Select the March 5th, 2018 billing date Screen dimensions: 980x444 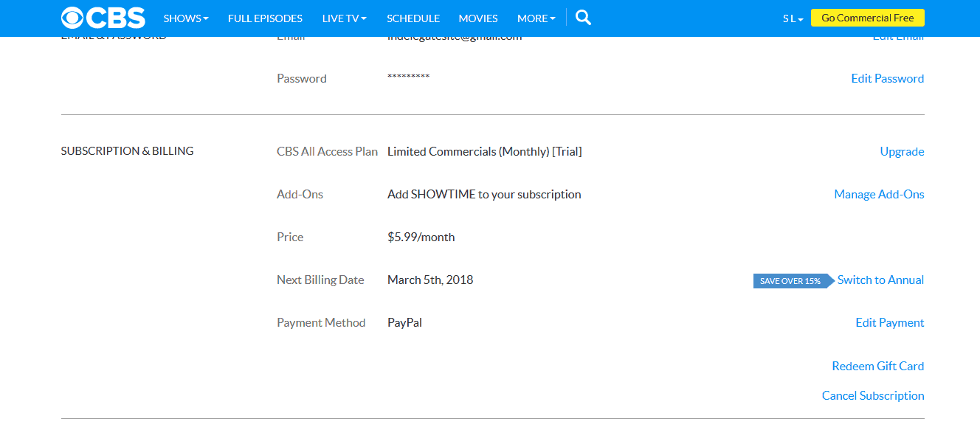click(x=430, y=280)
